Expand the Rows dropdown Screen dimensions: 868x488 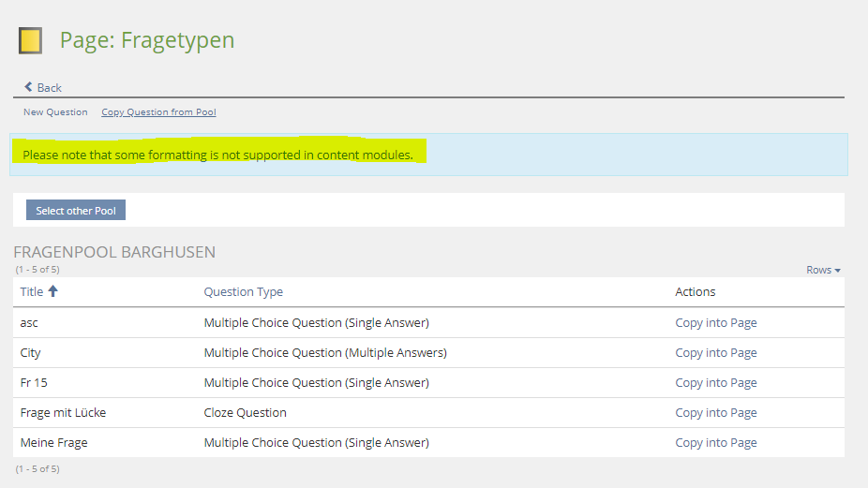click(823, 270)
